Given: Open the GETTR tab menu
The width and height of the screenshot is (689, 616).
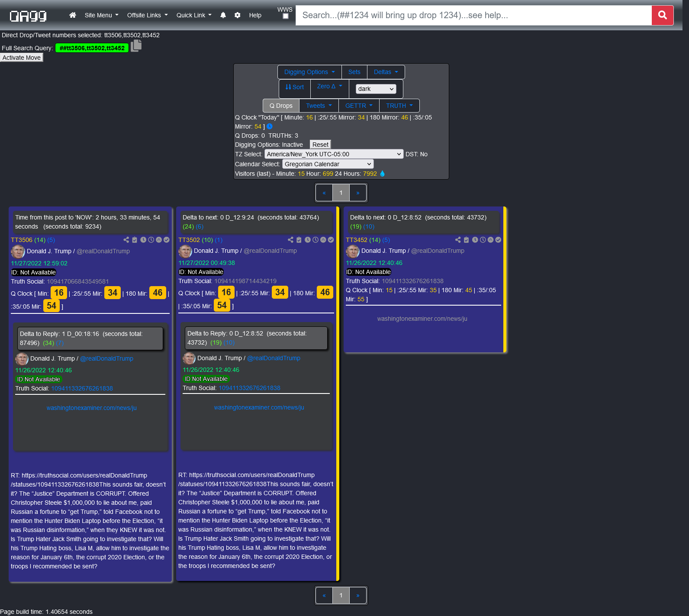Looking at the screenshot, I should (359, 106).
